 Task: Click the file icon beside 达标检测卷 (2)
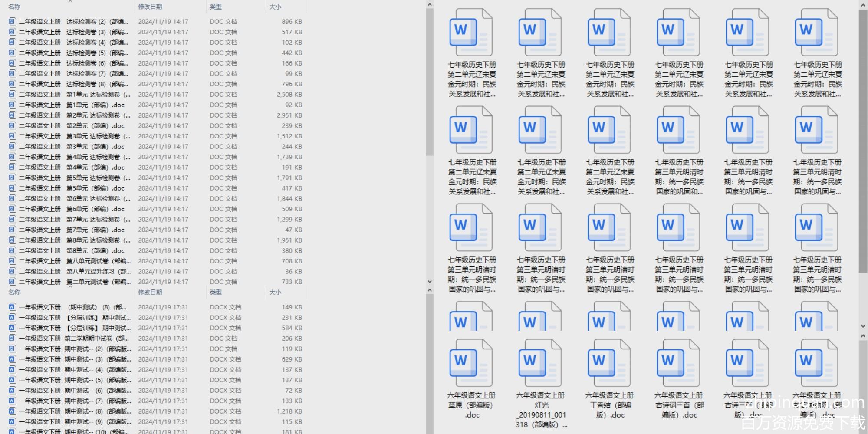pyautogui.click(x=13, y=22)
